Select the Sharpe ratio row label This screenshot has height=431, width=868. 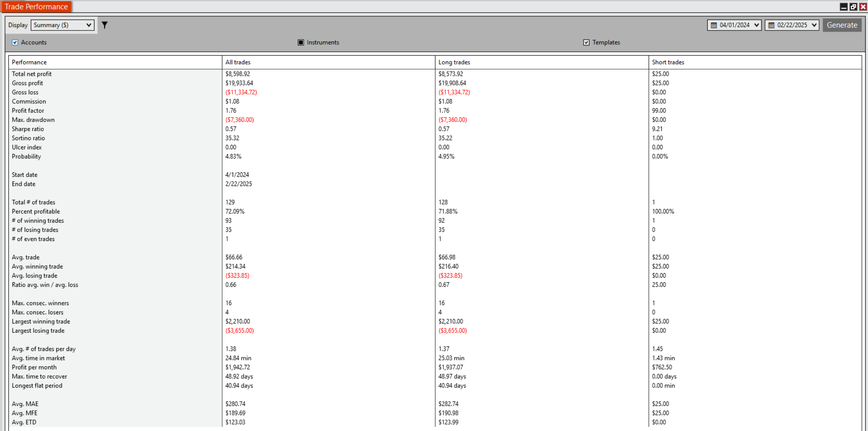pyautogui.click(x=28, y=129)
